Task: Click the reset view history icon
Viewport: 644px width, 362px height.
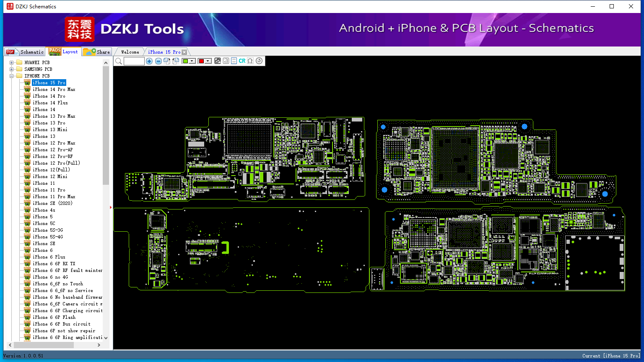Action: (259, 61)
